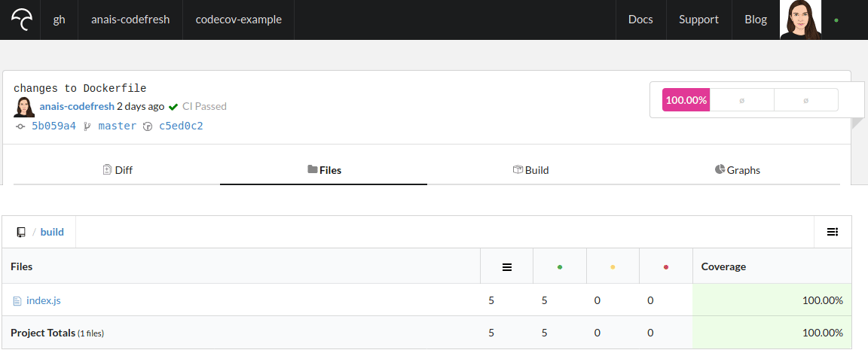This screenshot has width=868, height=353.
Task: Click the list view options icon
Action: [x=833, y=232]
